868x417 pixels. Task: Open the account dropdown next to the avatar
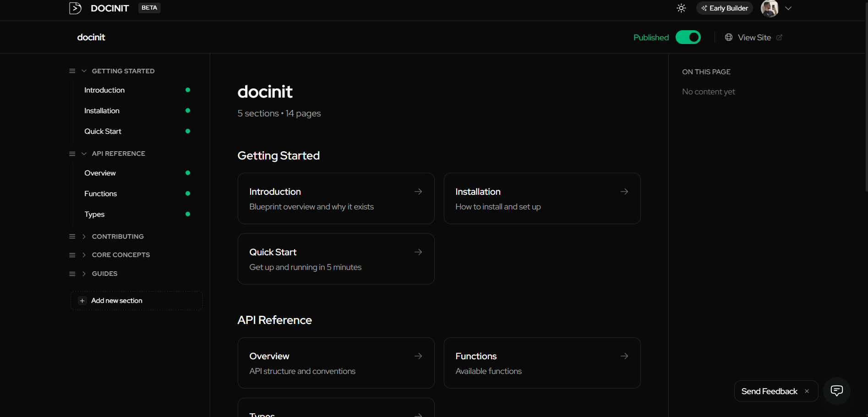(788, 8)
